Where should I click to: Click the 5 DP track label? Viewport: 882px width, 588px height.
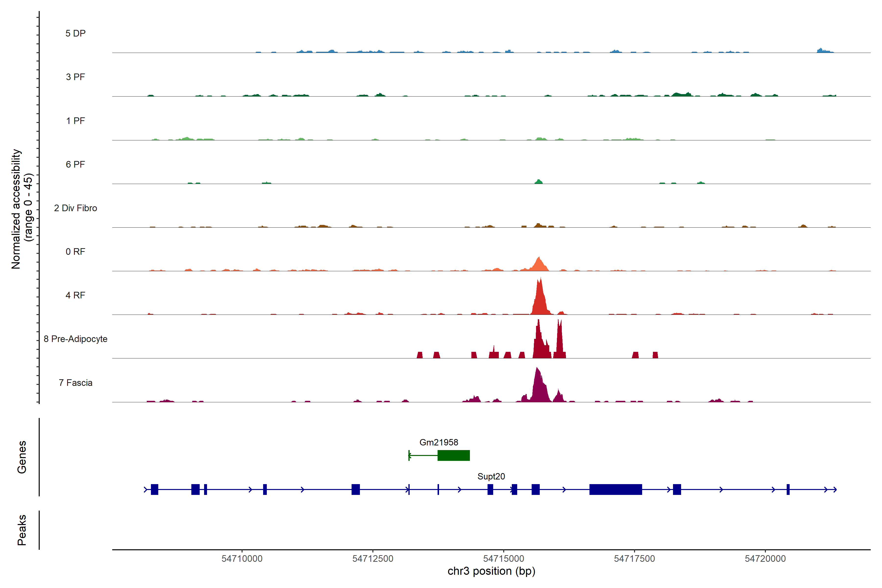pos(75,33)
